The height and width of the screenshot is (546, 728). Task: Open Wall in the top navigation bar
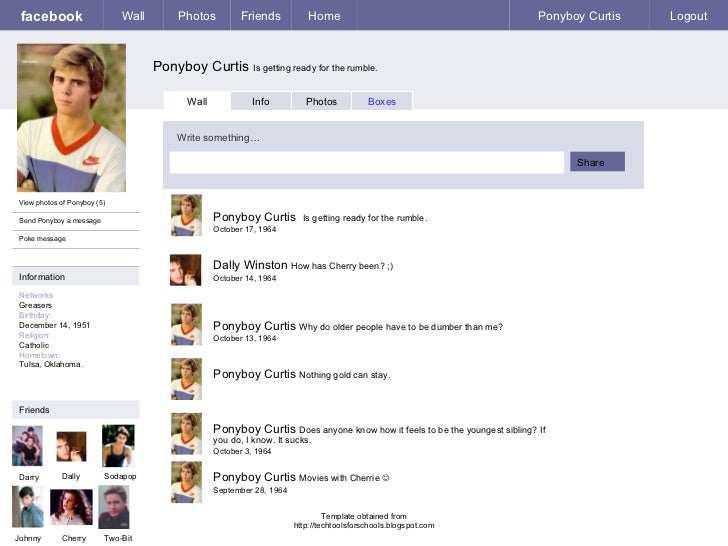(133, 16)
